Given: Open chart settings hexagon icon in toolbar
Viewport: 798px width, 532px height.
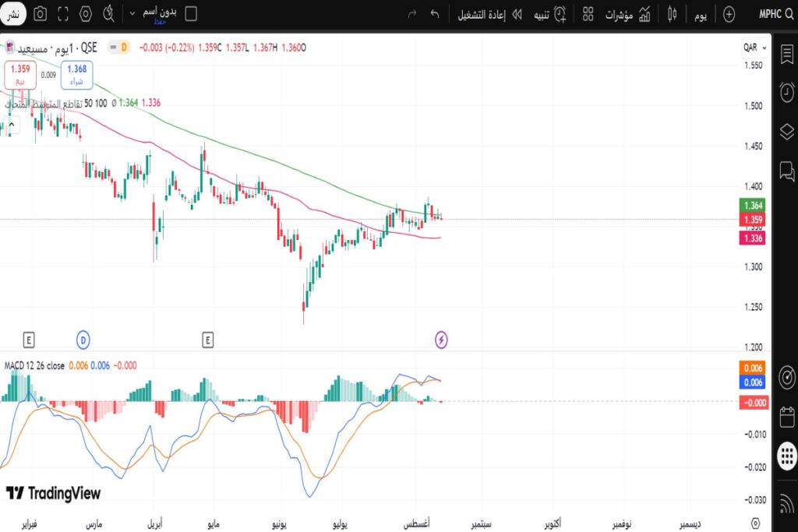Looking at the screenshot, I should click(86, 14).
